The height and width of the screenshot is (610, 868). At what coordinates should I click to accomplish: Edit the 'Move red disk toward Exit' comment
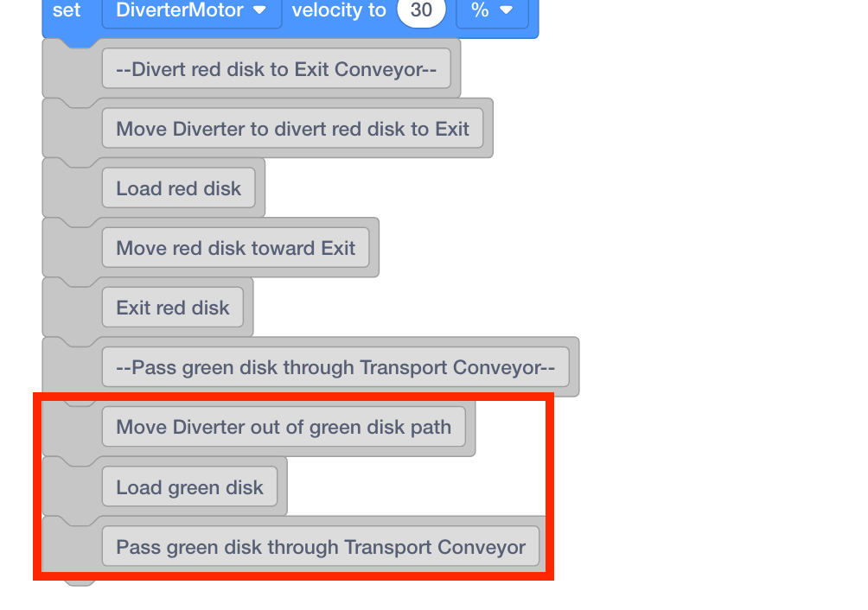(235, 248)
